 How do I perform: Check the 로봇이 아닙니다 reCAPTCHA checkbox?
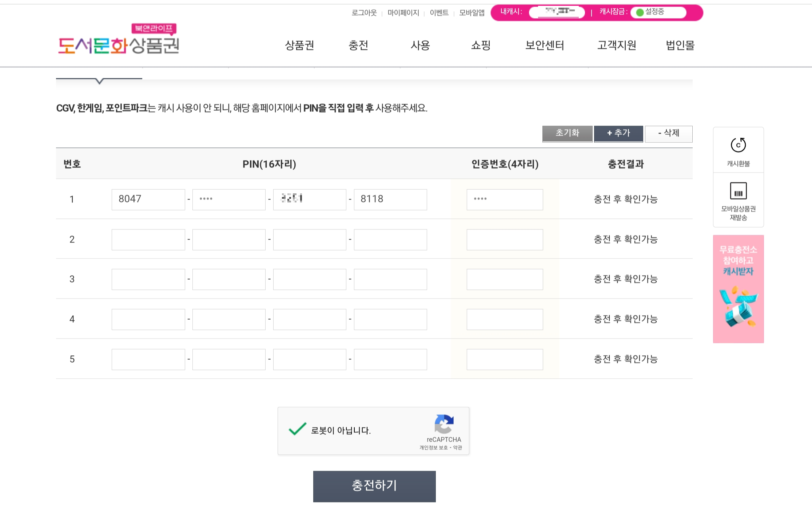[x=297, y=430]
